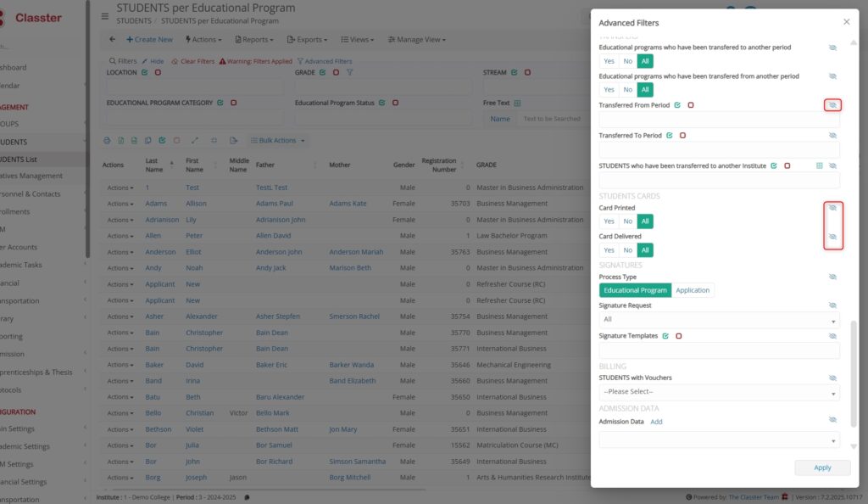The image size is (868, 504).
Task: Go back using the left arrow icon
Action: [x=113, y=39]
